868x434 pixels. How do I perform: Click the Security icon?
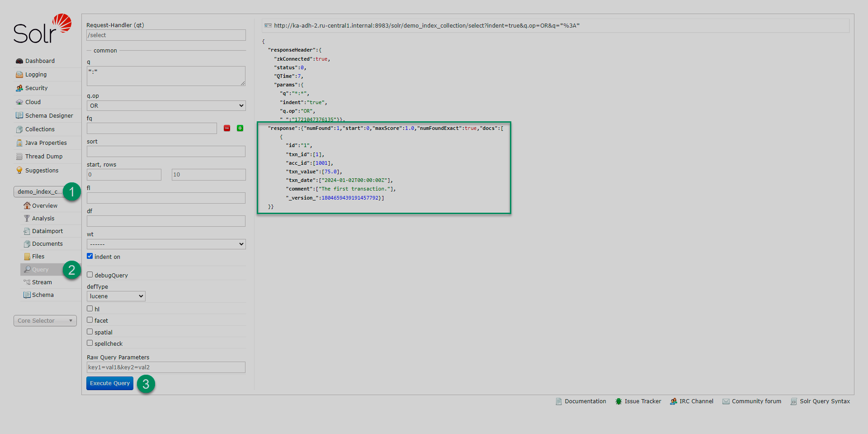pyautogui.click(x=19, y=88)
